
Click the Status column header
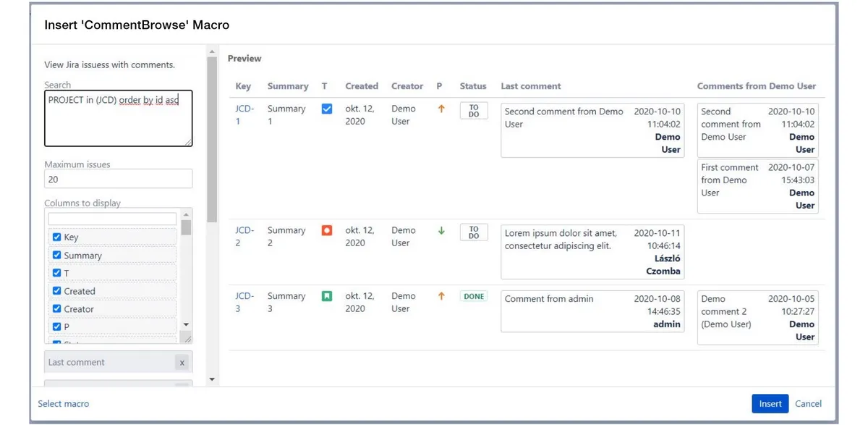473,86
